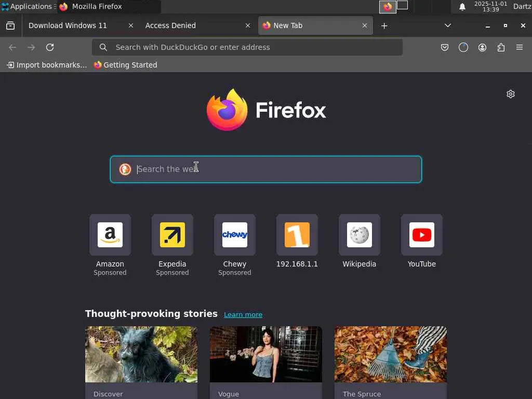The height and width of the screenshot is (399, 532).
Task: Open new tab page personalize gear
Action: 511,94
